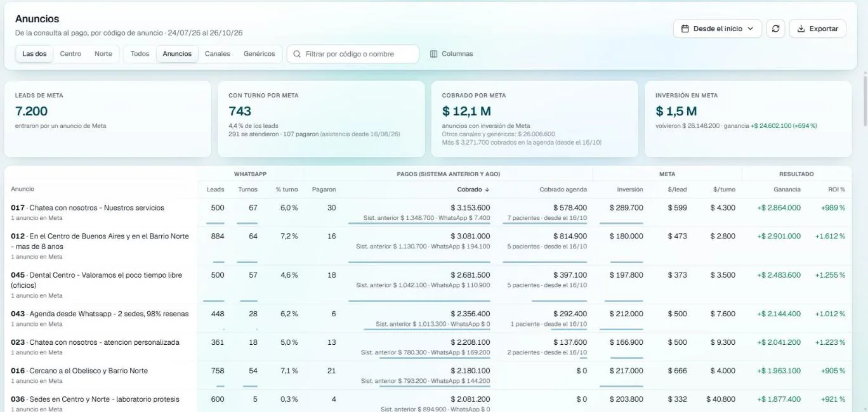Open the Desde el inicio dropdown

click(717, 29)
